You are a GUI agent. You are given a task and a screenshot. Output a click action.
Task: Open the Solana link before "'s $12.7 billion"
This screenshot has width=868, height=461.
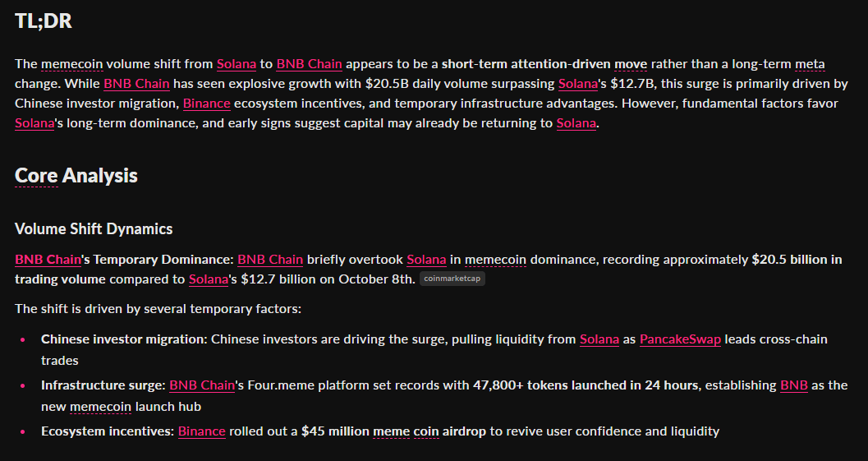coord(209,279)
